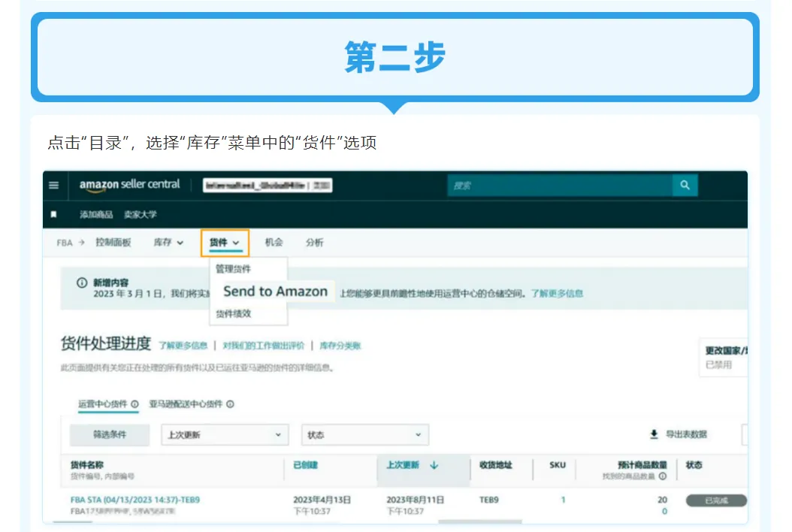Sort by the 已创建 column header
Viewport: 792px width, 532px height.
pyautogui.click(x=306, y=465)
